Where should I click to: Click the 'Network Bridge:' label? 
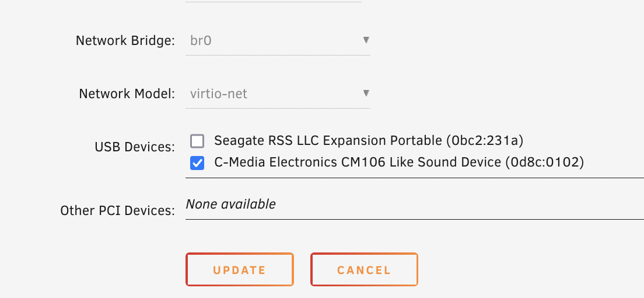(x=125, y=41)
